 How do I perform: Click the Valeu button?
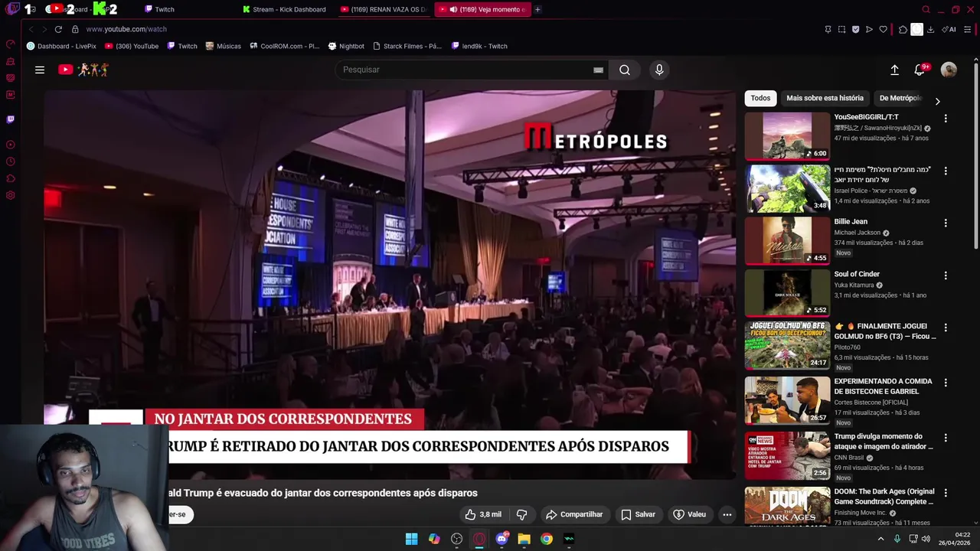tap(689, 514)
